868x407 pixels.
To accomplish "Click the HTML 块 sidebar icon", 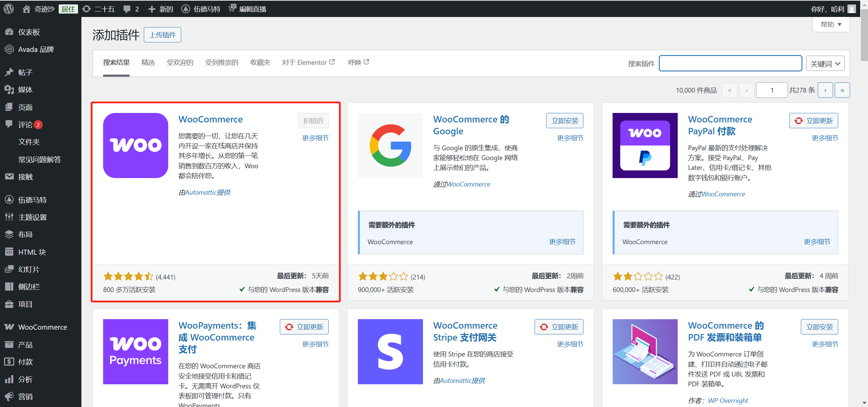I will click(x=9, y=252).
